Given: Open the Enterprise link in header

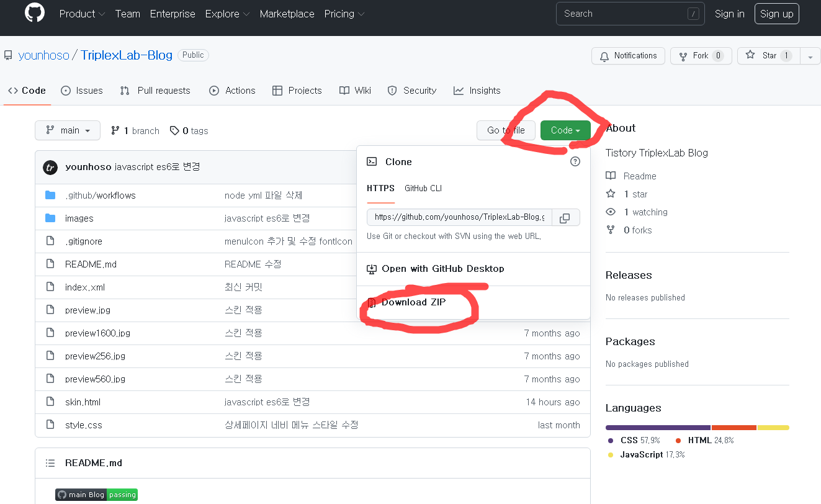Looking at the screenshot, I should (173, 14).
